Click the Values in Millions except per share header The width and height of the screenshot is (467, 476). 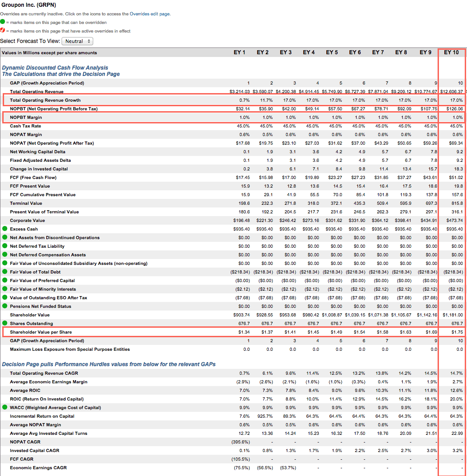pyautogui.click(x=49, y=53)
